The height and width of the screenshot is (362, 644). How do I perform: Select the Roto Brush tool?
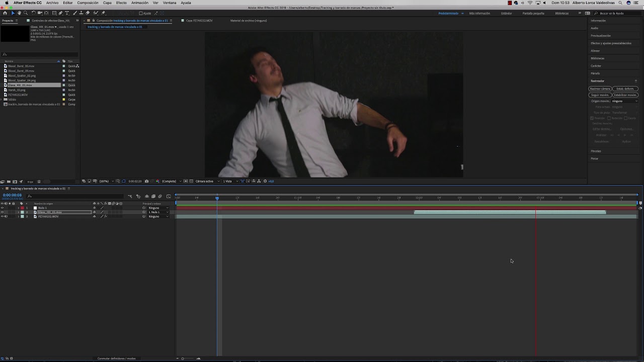coord(96,13)
